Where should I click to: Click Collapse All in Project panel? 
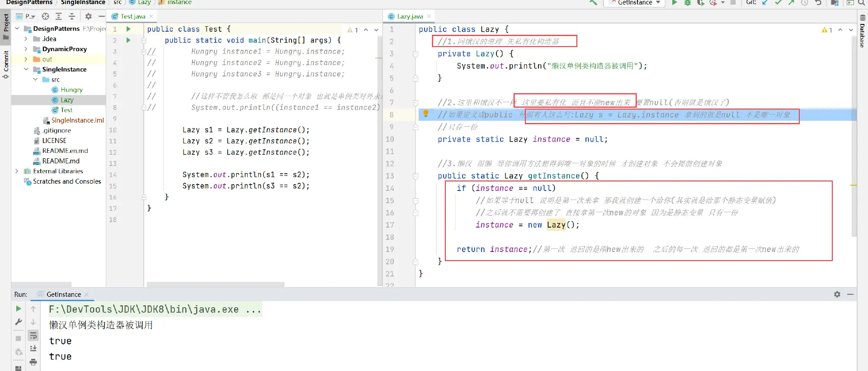click(x=72, y=16)
